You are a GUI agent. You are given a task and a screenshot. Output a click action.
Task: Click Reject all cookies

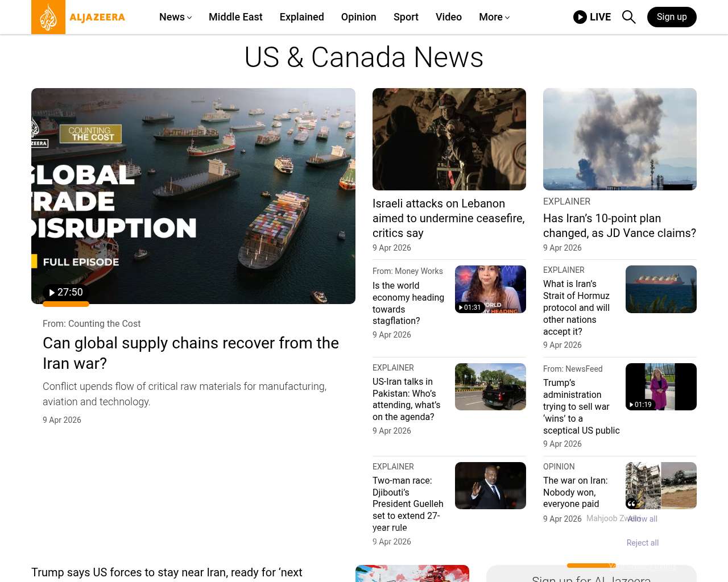coord(642,543)
